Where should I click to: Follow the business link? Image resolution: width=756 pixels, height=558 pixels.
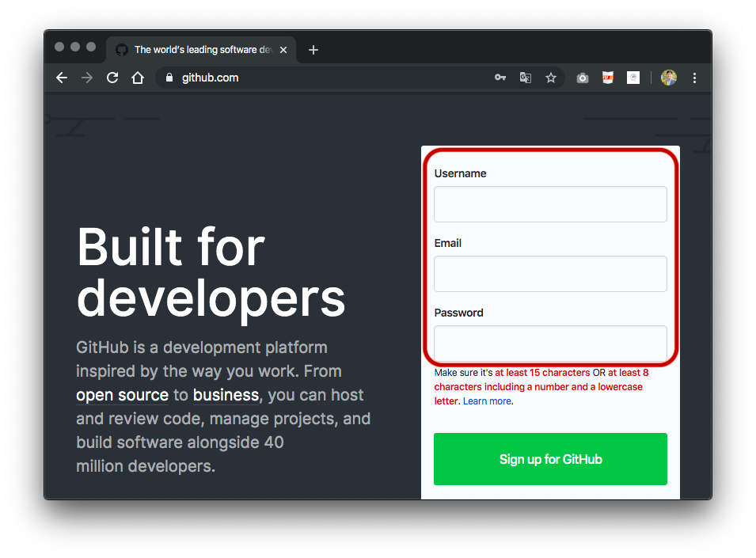(x=226, y=395)
